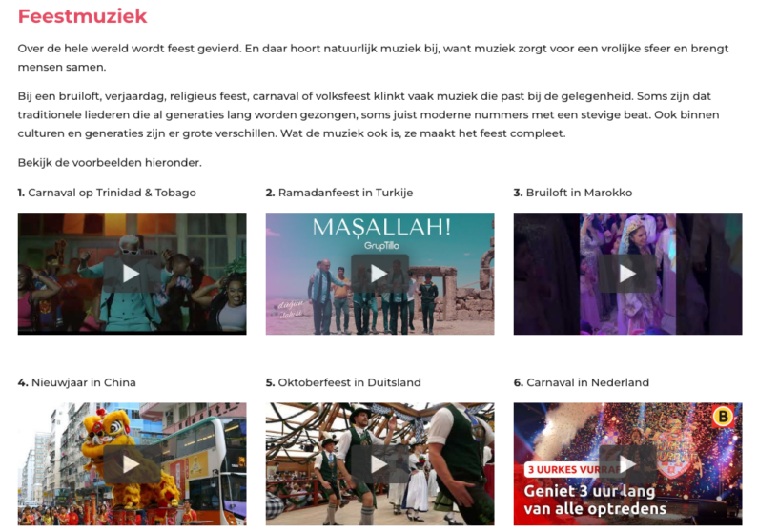
Task: Click the Omroep Brabant B logo icon
Action: 723,416
